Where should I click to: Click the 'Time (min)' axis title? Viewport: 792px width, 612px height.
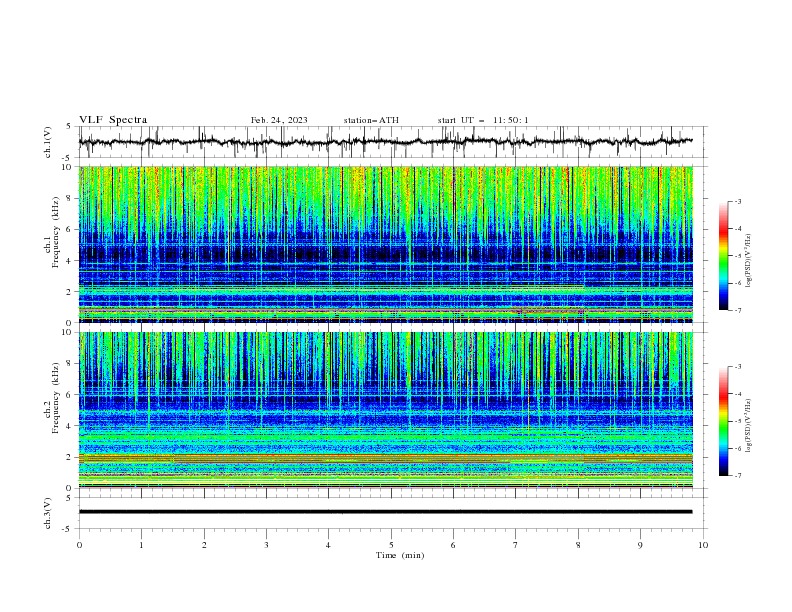[400, 555]
